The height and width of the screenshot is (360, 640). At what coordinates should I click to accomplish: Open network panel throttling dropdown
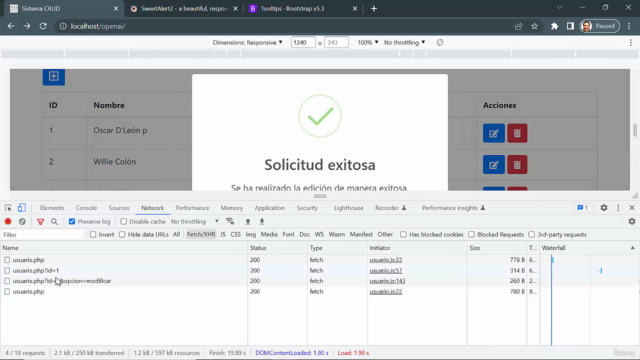(195, 221)
